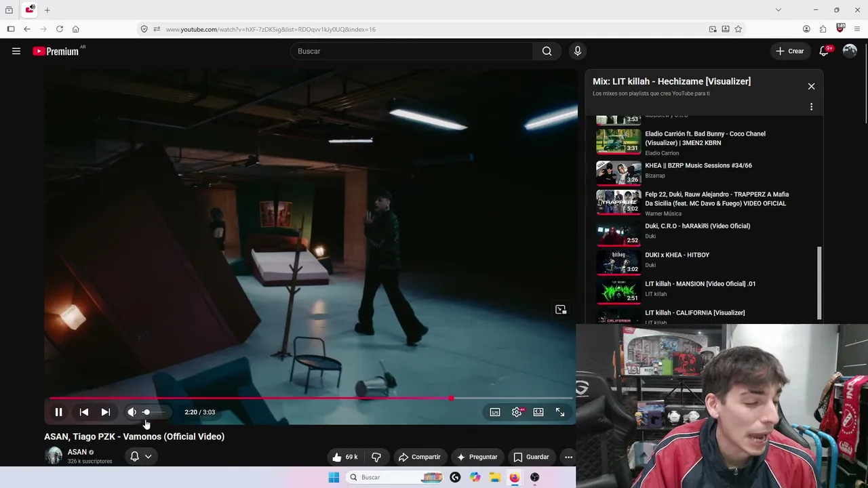Reload the page in the browser
Image resolution: width=868 pixels, height=488 pixels.
pos(60,29)
